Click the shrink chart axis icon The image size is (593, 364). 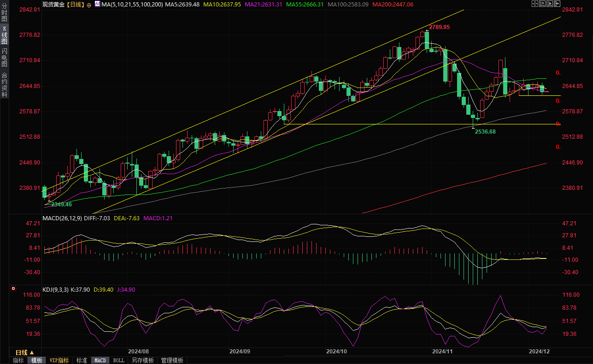[542, 4]
